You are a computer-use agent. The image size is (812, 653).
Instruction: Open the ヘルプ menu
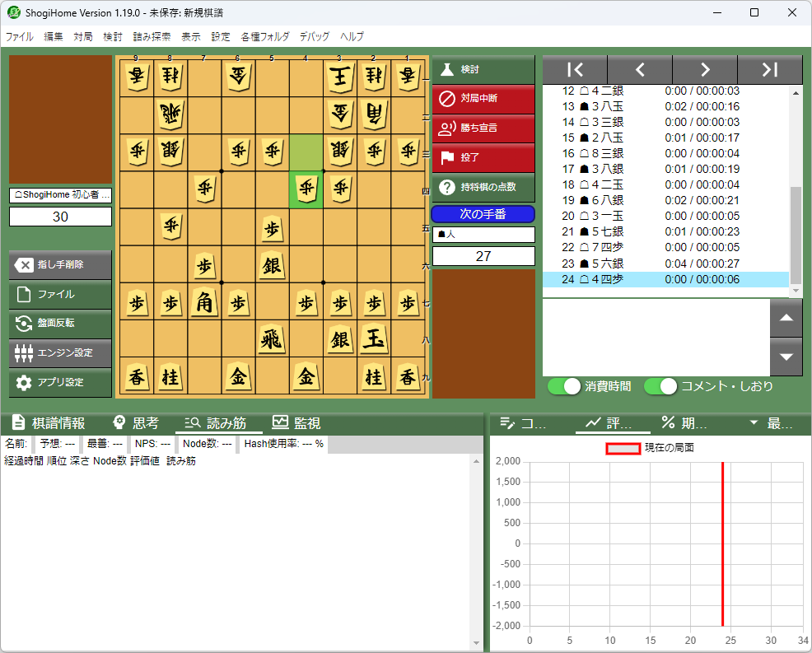coord(352,37)
